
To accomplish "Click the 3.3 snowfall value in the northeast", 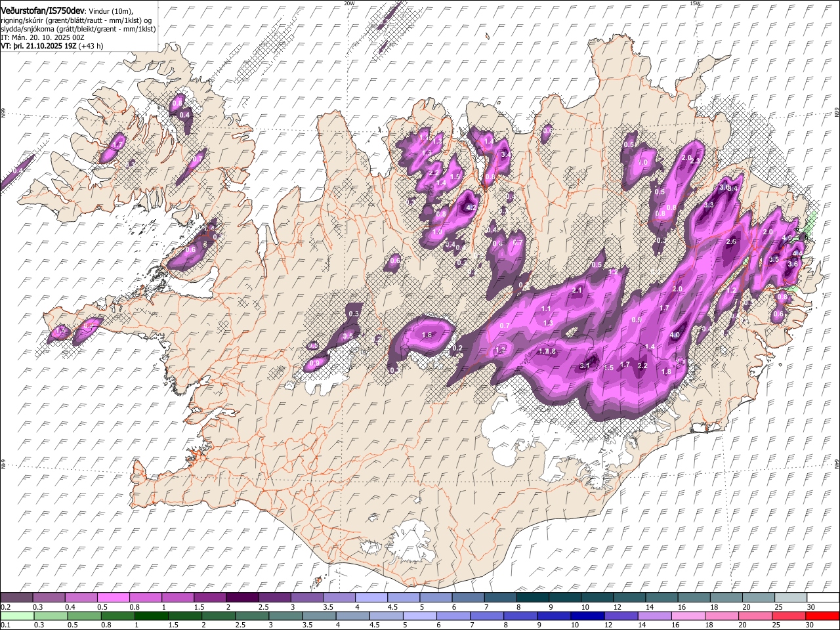I will pyautogui.click(x=709, y=205).
